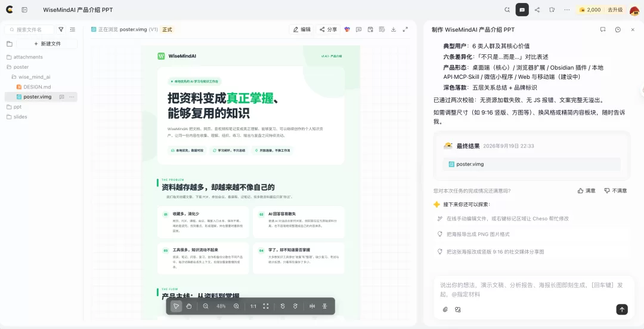Open more options for poster.vimg row
Viewport: 644px width, 329px height.
click(x=72, y=97)
